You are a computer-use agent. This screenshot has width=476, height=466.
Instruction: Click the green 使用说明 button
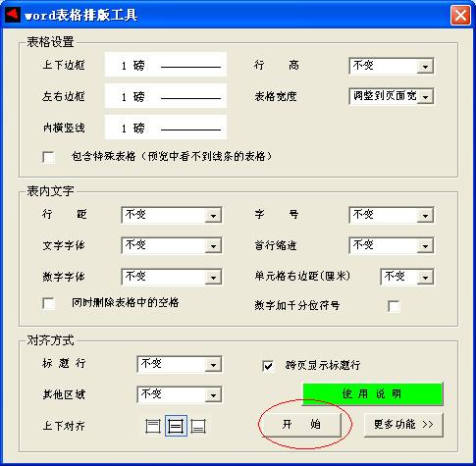tap(373, 393)
